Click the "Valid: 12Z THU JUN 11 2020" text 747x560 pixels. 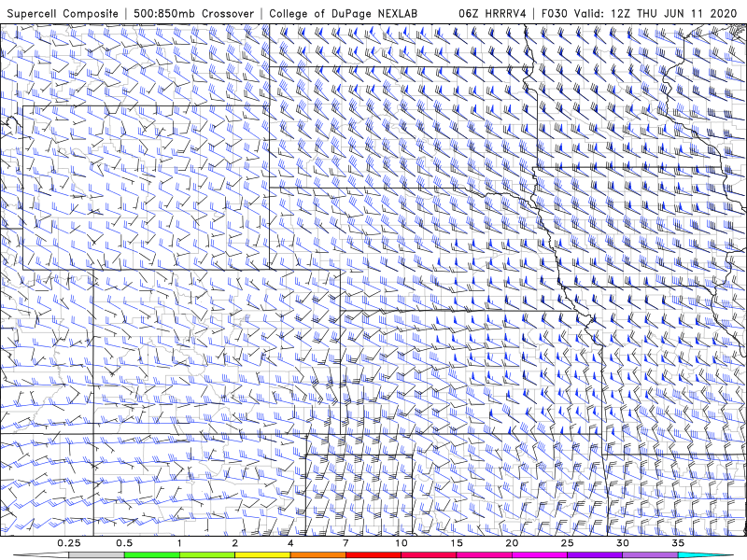[x=655, y=13]
